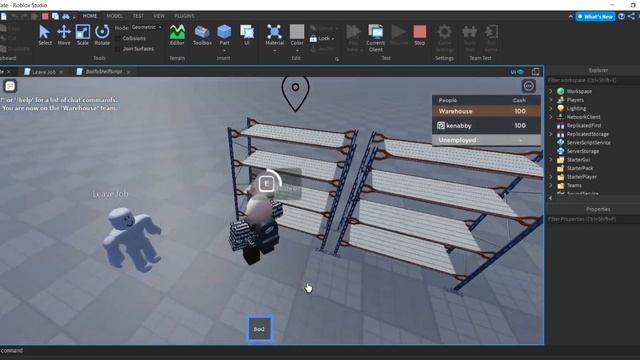Select the Select tool
Viewport: 640px width, 360px height.
click(44, 35)
